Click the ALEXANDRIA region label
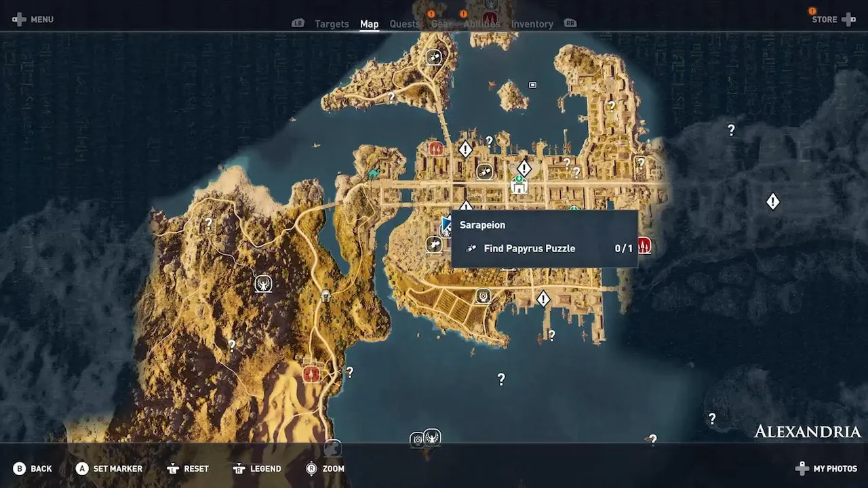Image resolution: width=868 pixels, height=488 pixels. 808,432
